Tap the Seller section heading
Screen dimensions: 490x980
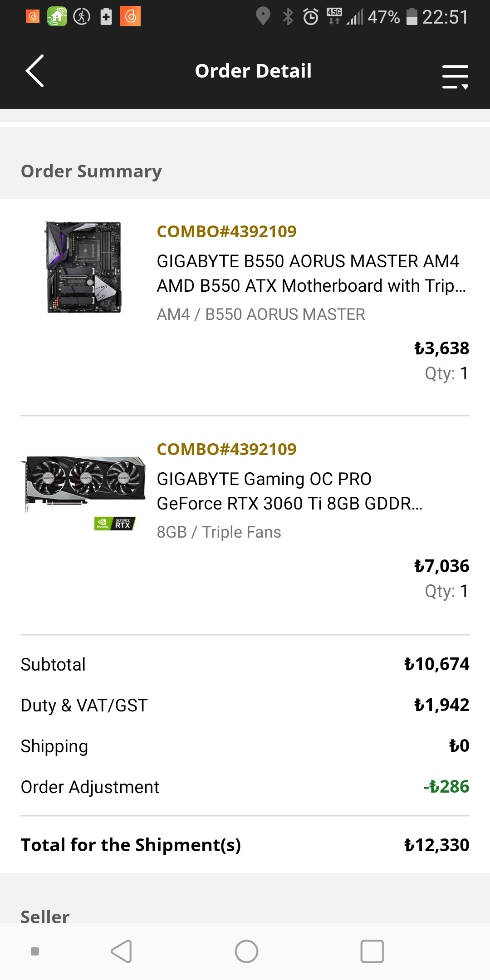[45, 916]
